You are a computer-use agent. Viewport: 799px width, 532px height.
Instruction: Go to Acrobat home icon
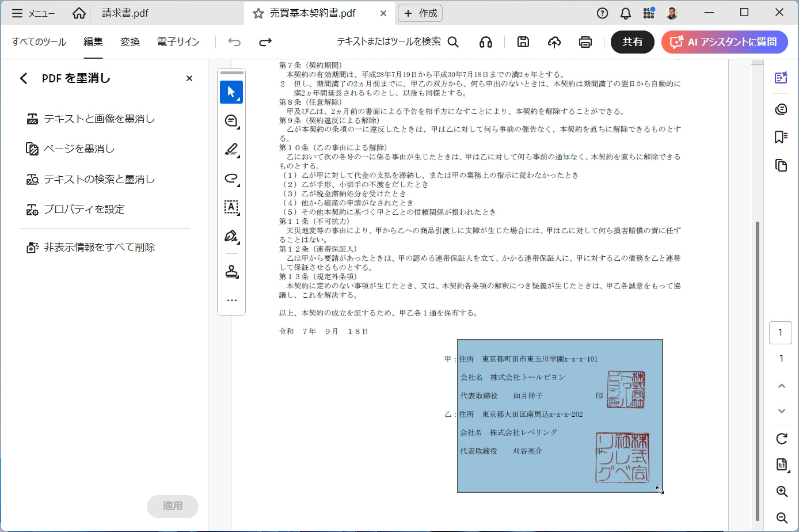[79, 13]
